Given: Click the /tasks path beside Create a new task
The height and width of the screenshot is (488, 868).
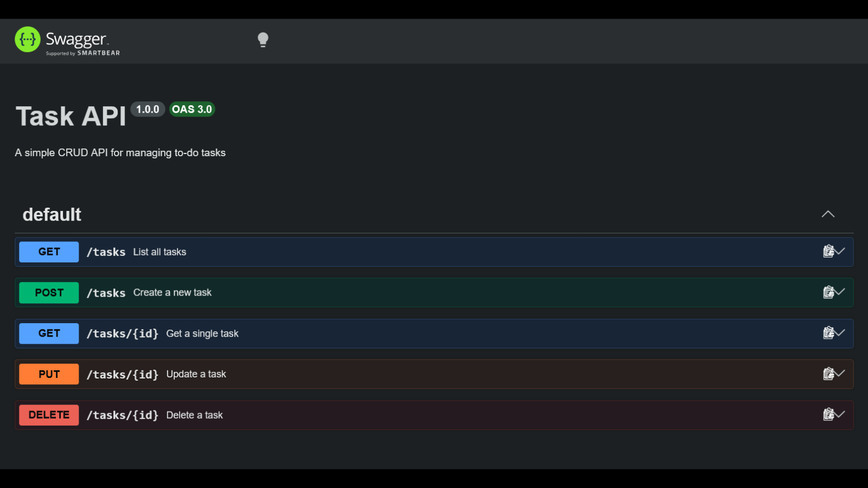Looking at the screenshot, I should [x=106, y=293].
